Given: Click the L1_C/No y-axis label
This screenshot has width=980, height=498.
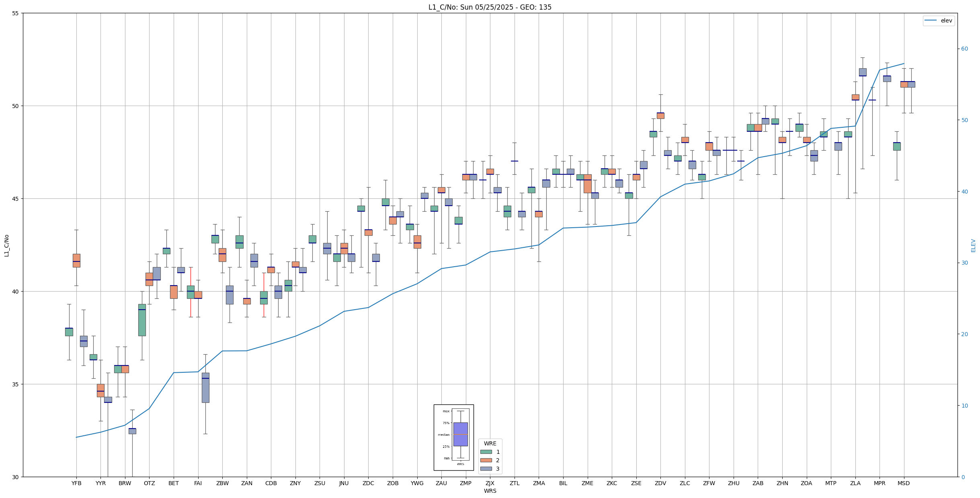Looking at the screenshot, I should (6, 245).
